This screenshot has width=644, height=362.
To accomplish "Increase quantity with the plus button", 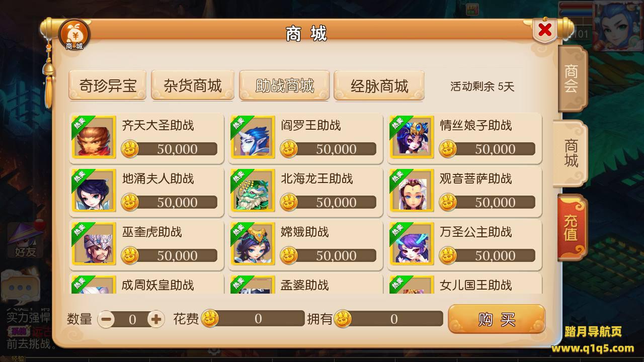I will point(156,319).
